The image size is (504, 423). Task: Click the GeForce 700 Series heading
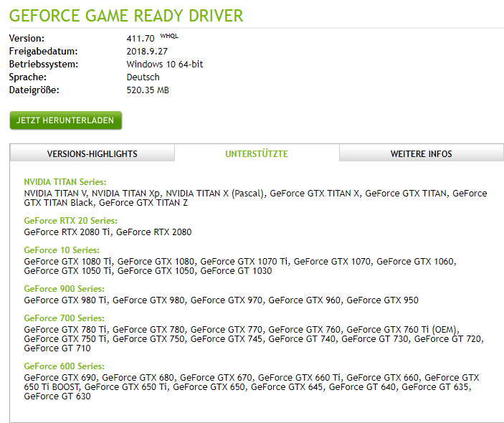pyautogui.click(x=65, y=318)
